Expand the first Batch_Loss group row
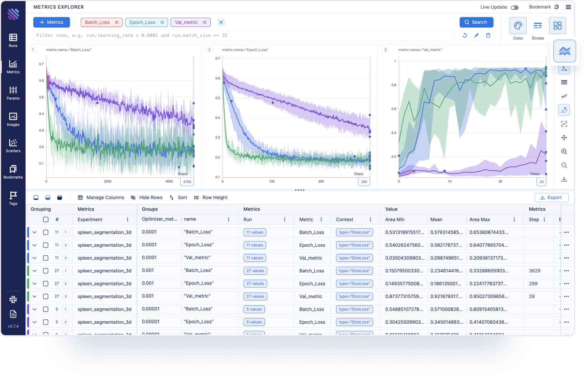 click(34, 232)
